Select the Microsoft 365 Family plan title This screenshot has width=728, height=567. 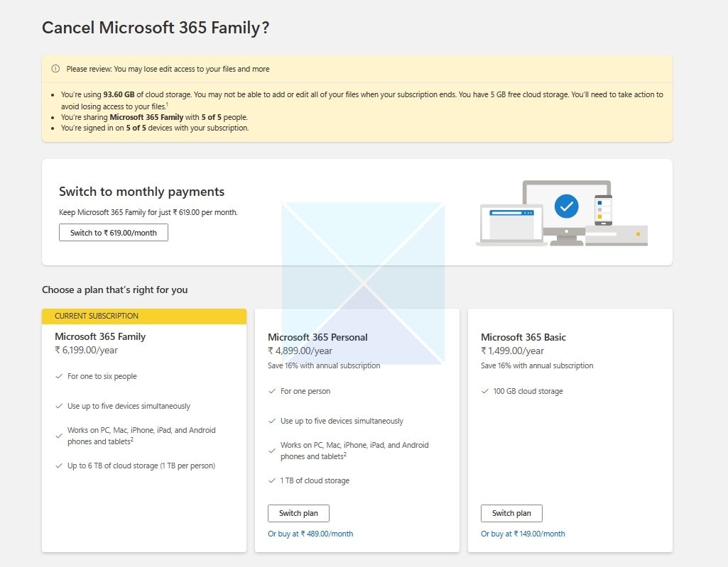pos(100,337)
